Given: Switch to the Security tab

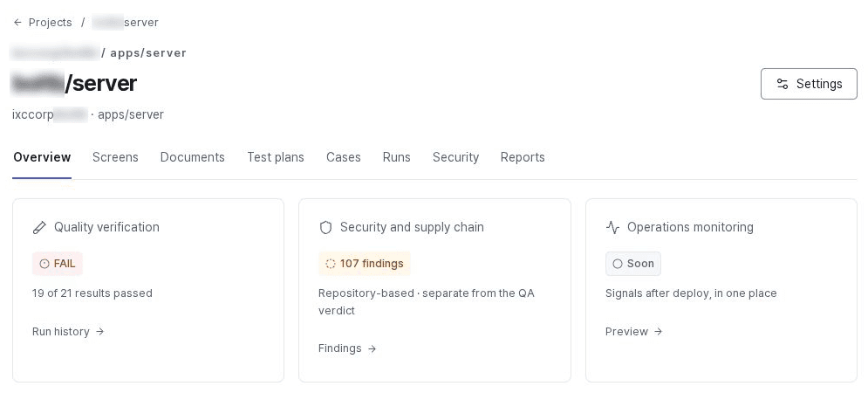Looking at the screenshot, I should pos(455,157).
